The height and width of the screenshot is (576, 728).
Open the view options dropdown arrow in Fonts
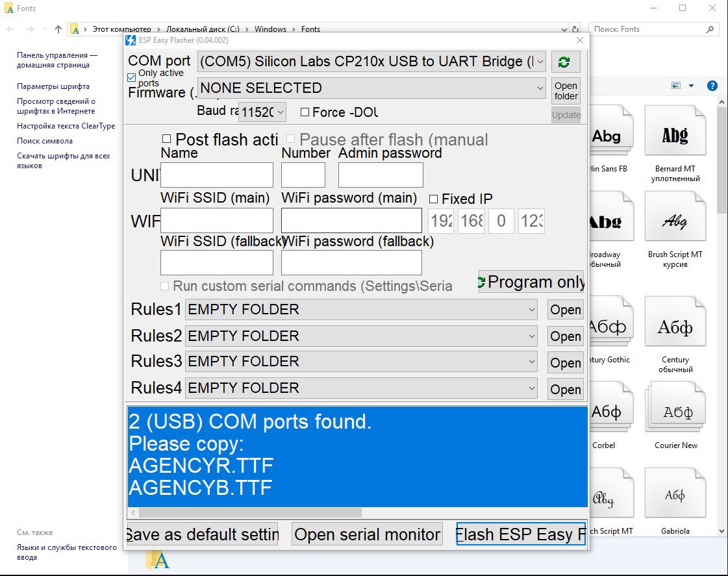click(x=691, y=86)
